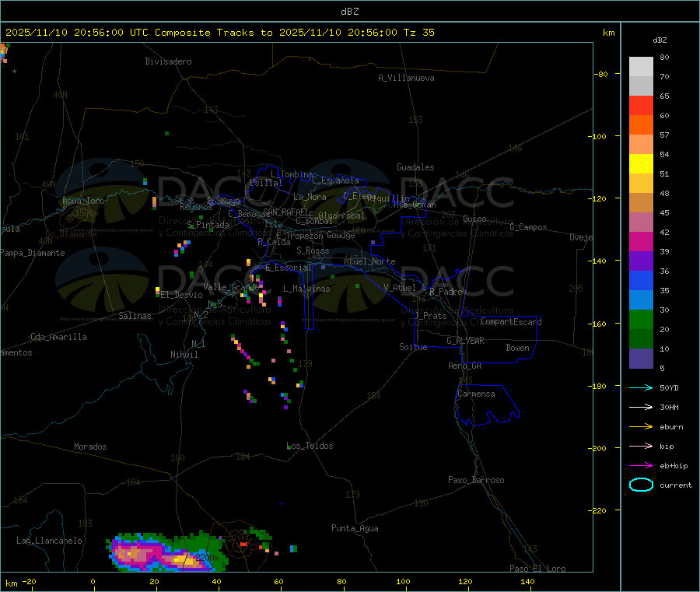Click the Punta_Agua map label
The image size is (700, 592).
click(x=355, y=528)
